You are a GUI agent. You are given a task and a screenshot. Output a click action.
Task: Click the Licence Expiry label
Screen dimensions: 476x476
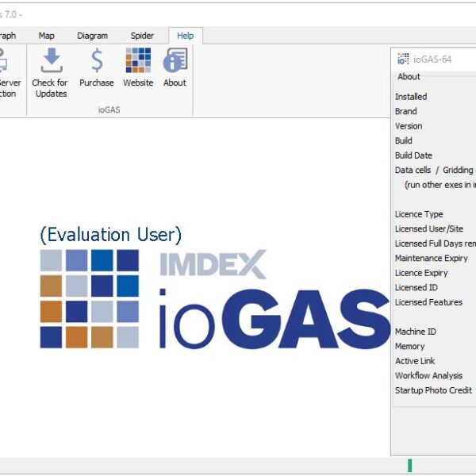pyautogui.click(x=421, y=273)
